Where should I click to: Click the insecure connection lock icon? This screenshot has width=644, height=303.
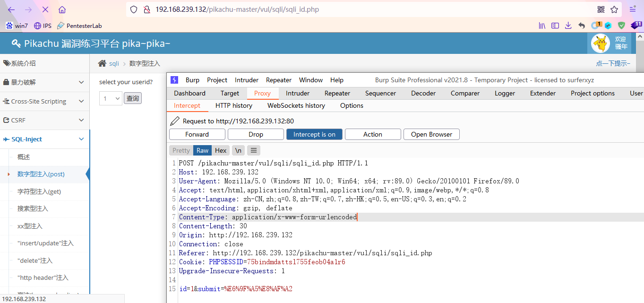click(147, 9)
